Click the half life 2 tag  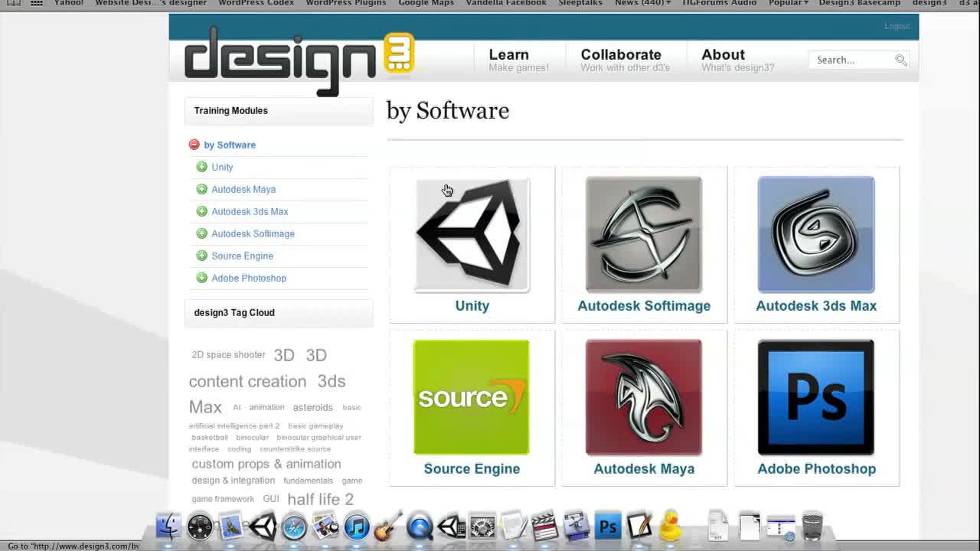click(x=320, y=499)
